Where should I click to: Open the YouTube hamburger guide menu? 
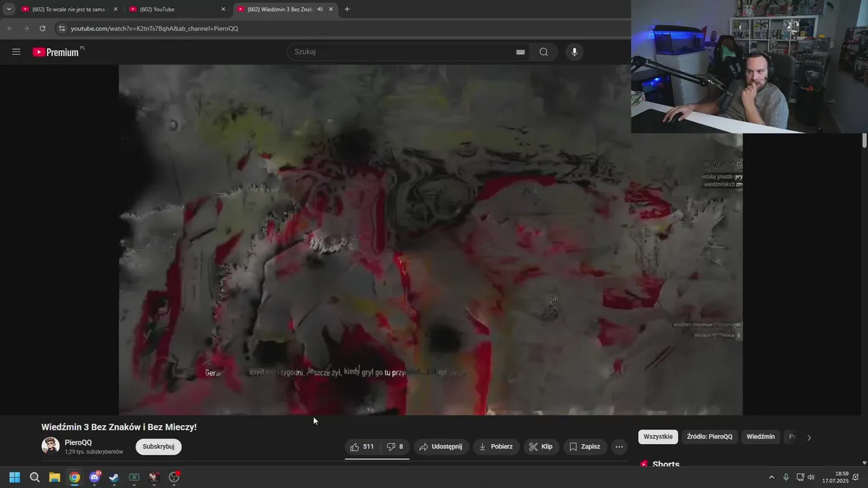[16, 52]
